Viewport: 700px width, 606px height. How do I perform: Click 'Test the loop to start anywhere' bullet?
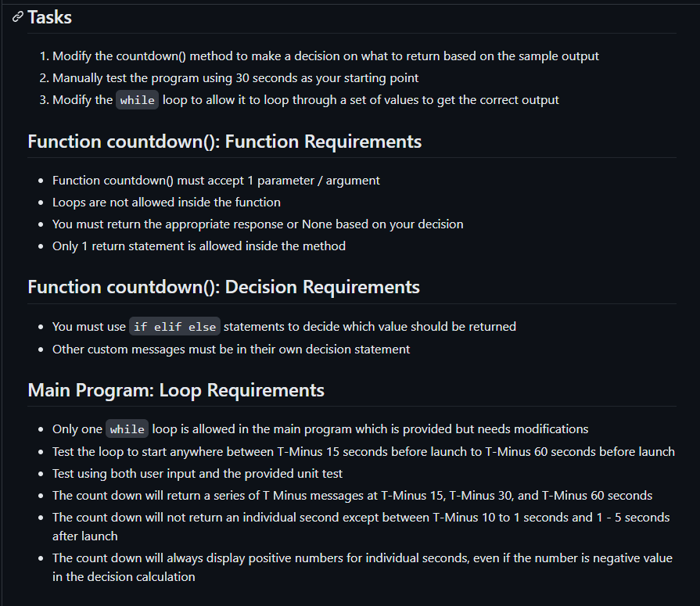pyautogui.click(x=364, y=452)
